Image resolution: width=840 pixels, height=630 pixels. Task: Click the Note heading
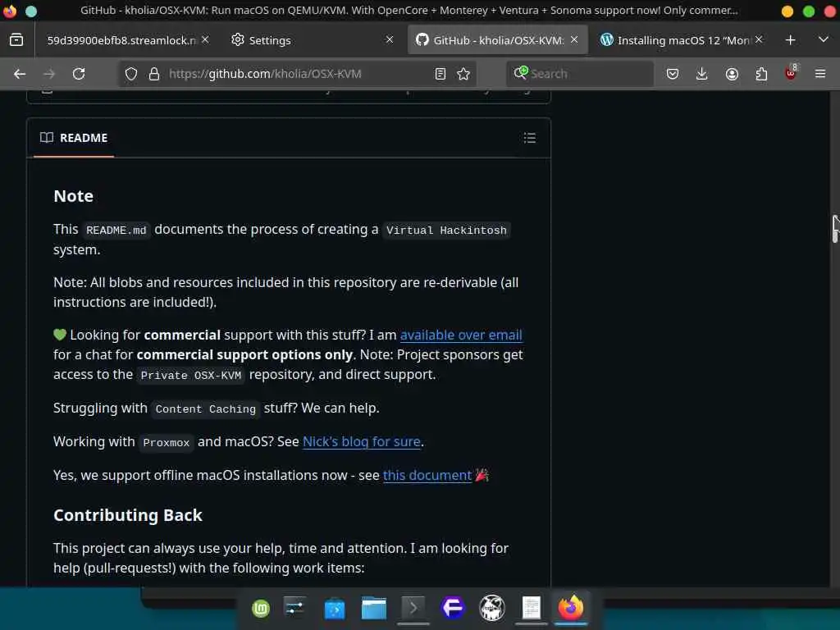pos(73,196)
